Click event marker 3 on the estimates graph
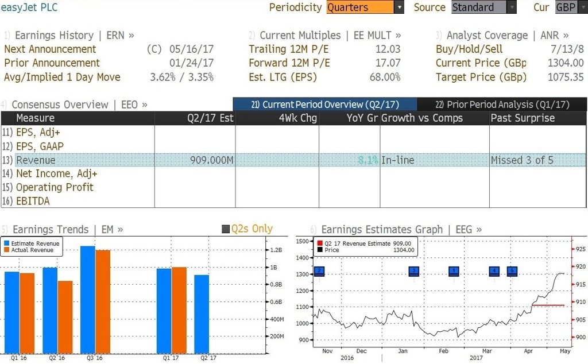The width and height of the screenshot is (588, 364). point(413,271)
